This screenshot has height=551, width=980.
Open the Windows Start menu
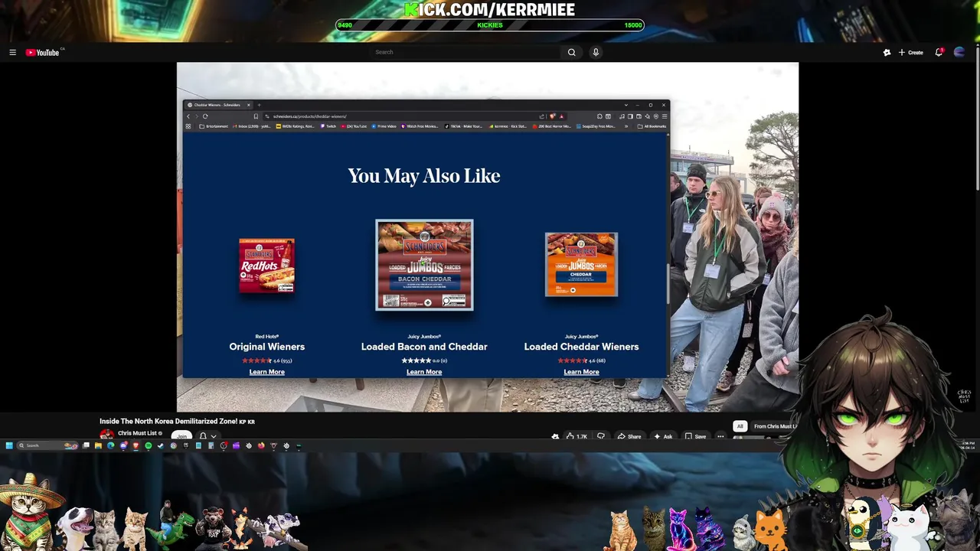pos(9,445)
